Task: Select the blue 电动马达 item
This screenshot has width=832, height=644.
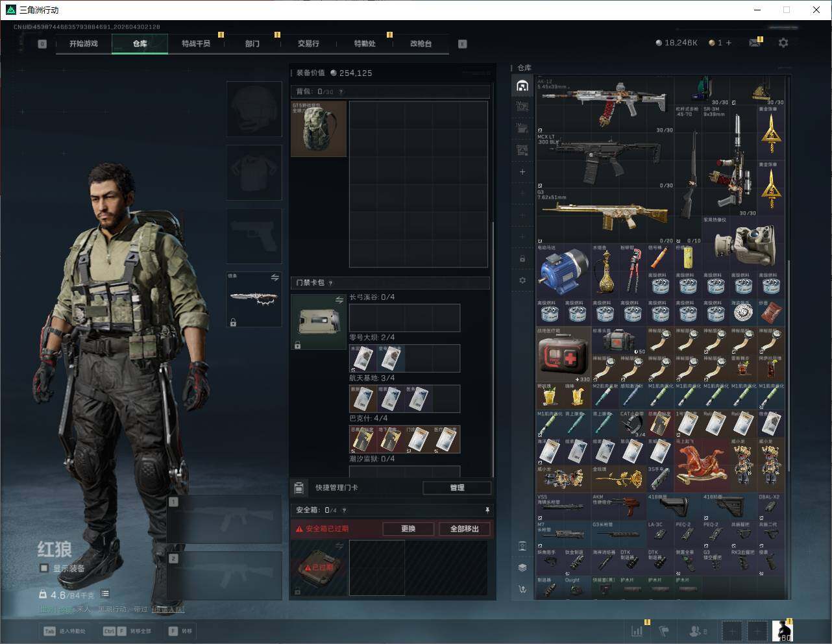Action: [x=563, y=271]
